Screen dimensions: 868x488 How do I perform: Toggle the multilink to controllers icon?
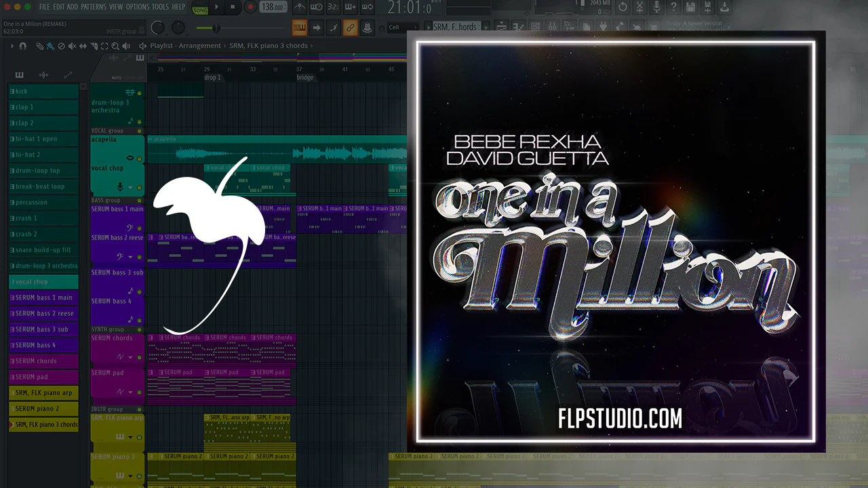[350, 28]
